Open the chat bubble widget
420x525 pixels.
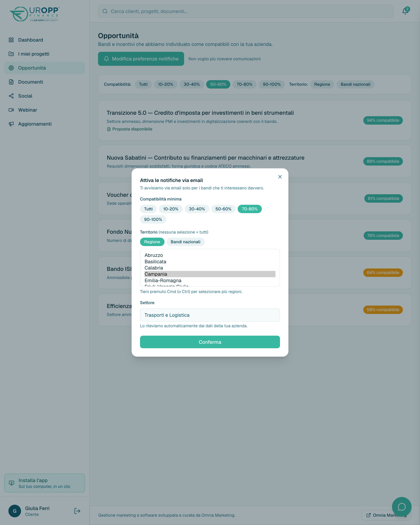tap(402, 507)
